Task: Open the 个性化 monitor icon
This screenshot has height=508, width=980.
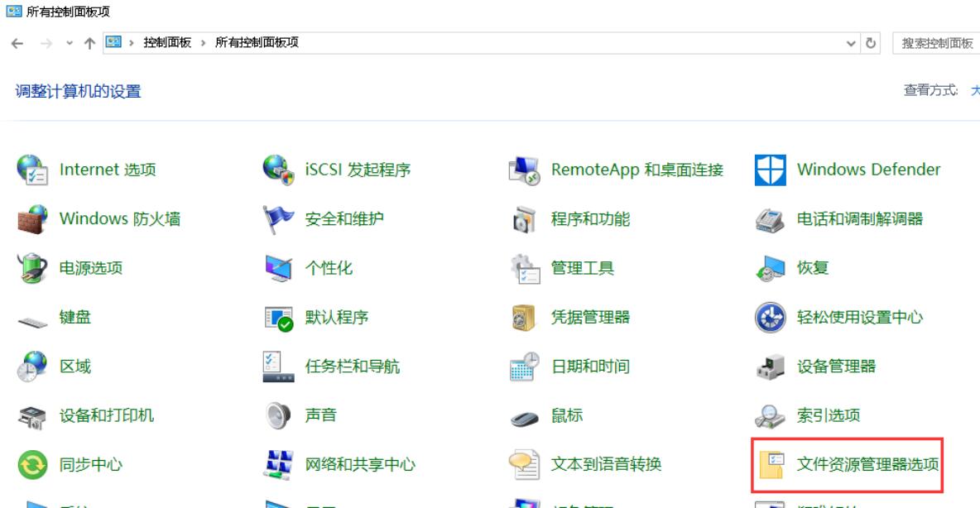Action: coord(278,268)
